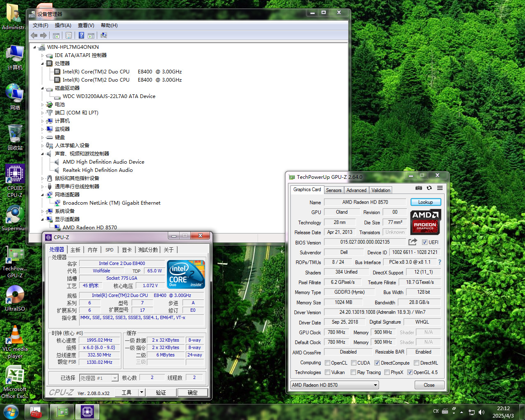Click BIOS export share arrow icon
Screen dimensions: 525x420
[x=413, y=242]
